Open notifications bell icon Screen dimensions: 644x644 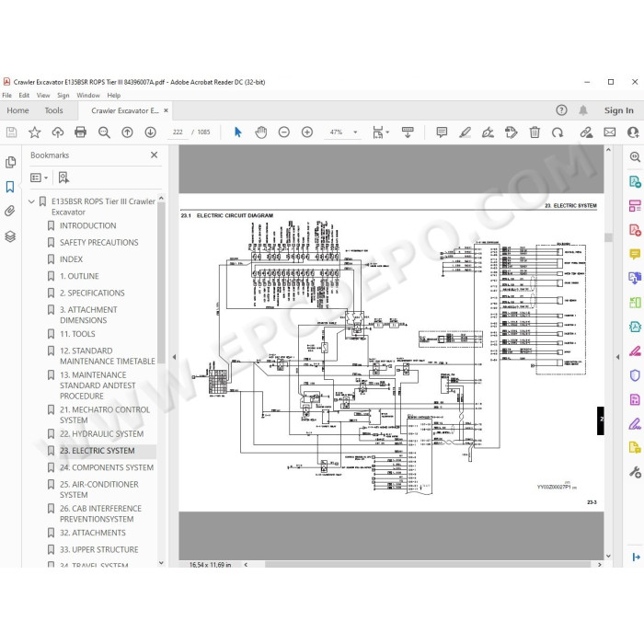pyautogui.click(x=583, y=110)
